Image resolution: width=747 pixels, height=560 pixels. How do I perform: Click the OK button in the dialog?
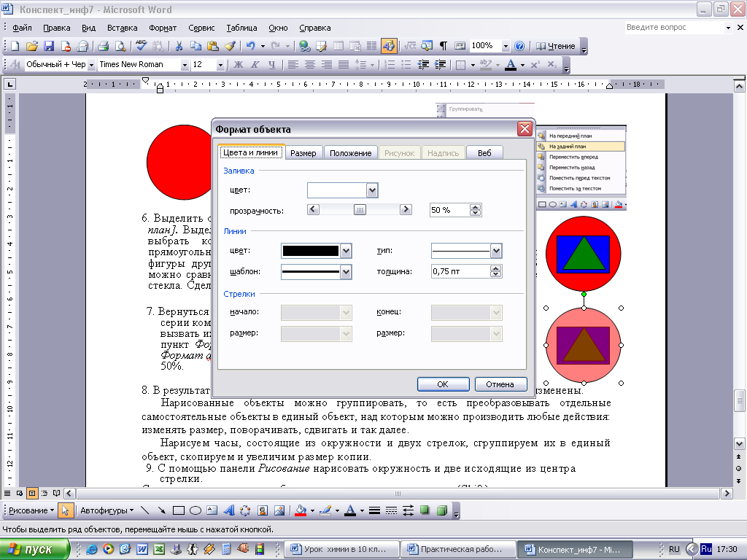[x=443, y=384]
